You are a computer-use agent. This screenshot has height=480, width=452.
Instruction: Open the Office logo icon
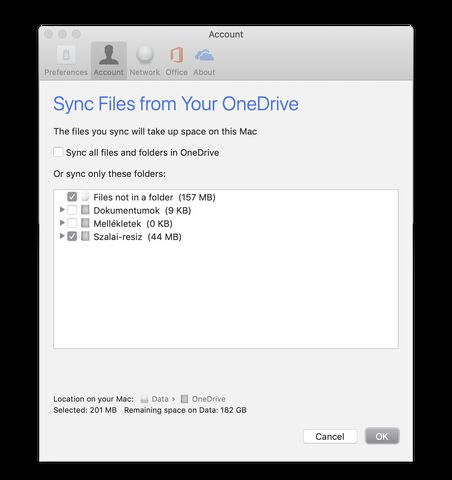coord(176,55)
